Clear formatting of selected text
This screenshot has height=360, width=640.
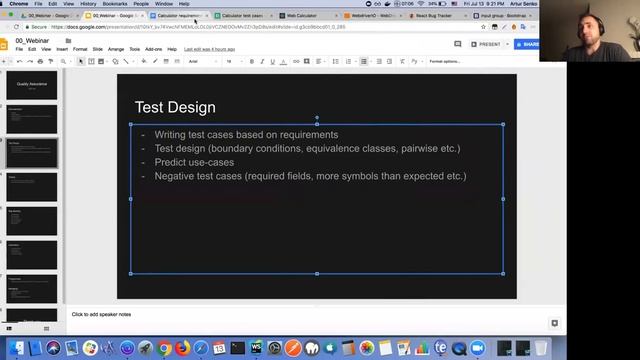click(402, 61)
